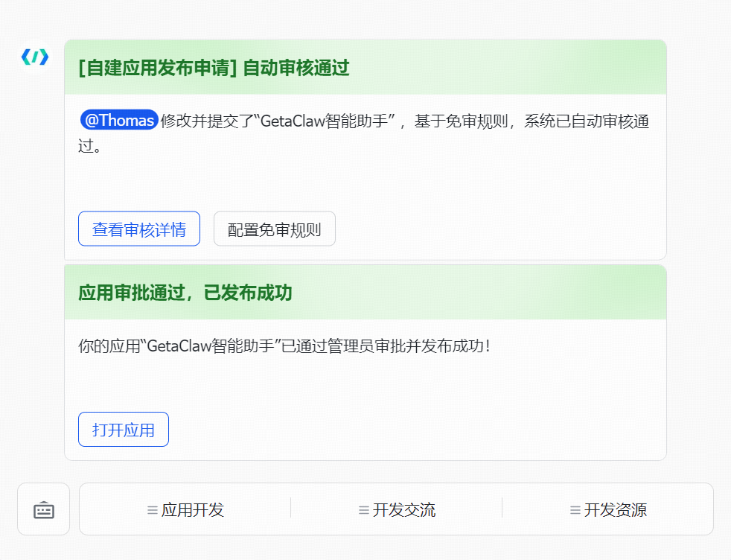Click the list icon beside 应用开发
The height and width of the screenshot is (560, 731).
(x=152, y=510)
